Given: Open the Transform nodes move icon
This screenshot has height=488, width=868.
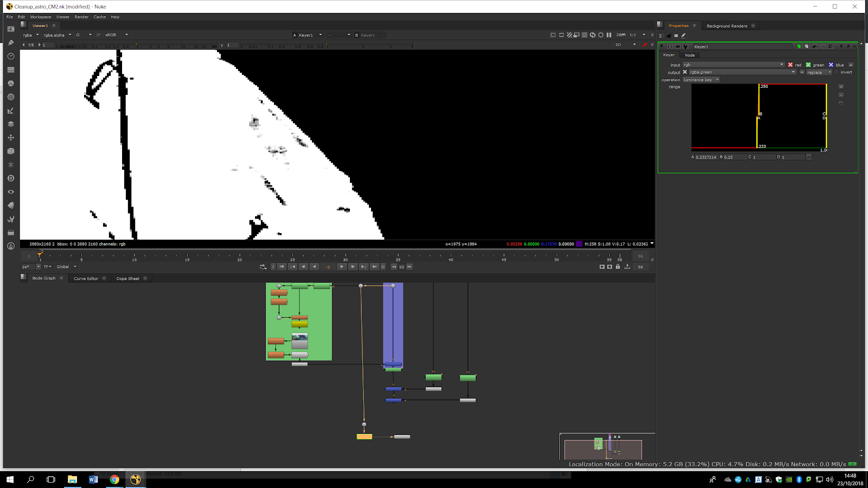Looking at the screenshot, I should pos(10,138).
